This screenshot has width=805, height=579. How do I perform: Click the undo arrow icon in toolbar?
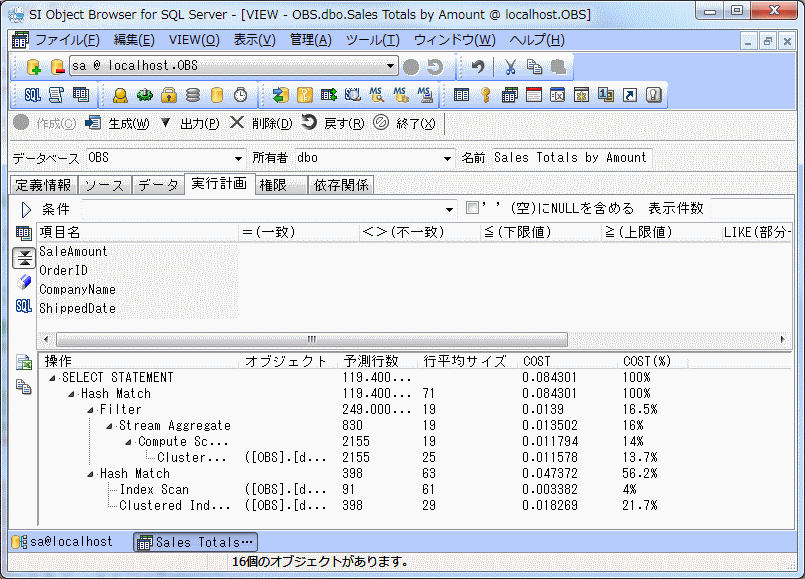click(x=478, y=67)
